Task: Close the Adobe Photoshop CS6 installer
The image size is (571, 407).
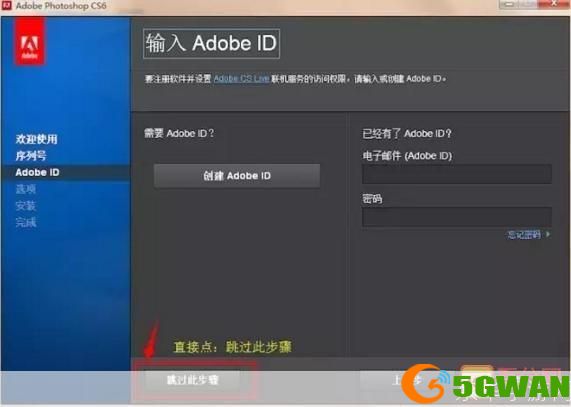Action: 554,4
